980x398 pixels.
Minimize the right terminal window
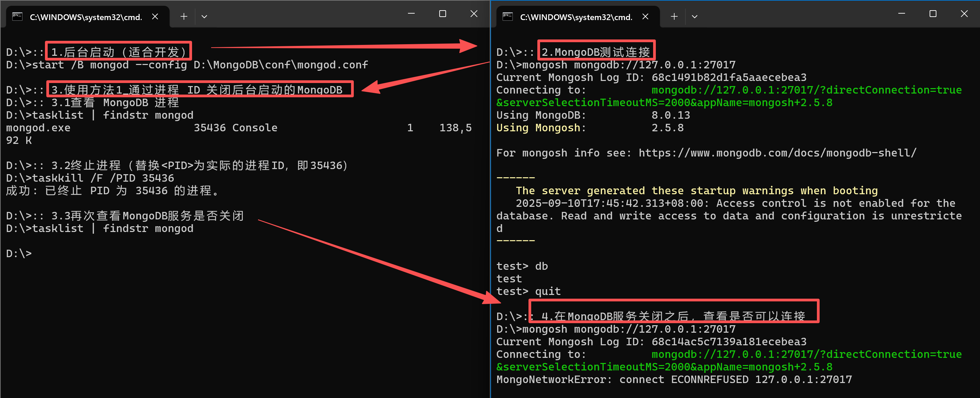902,14
